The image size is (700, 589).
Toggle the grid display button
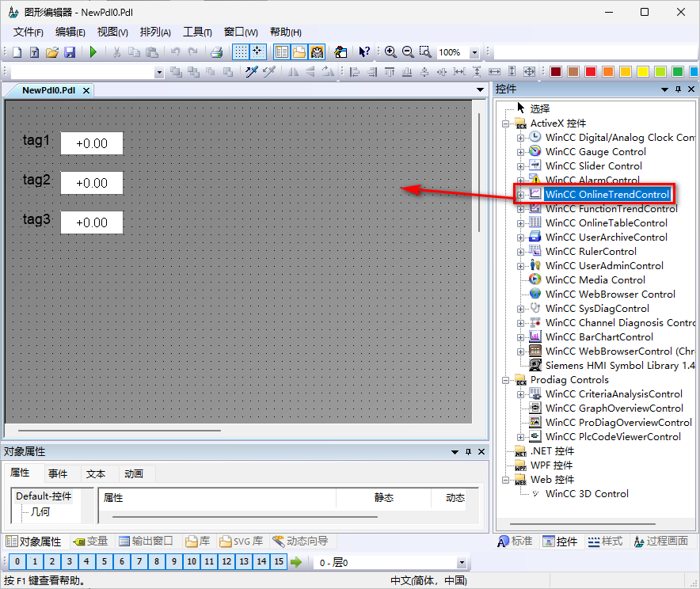click(x=241, y=52)
